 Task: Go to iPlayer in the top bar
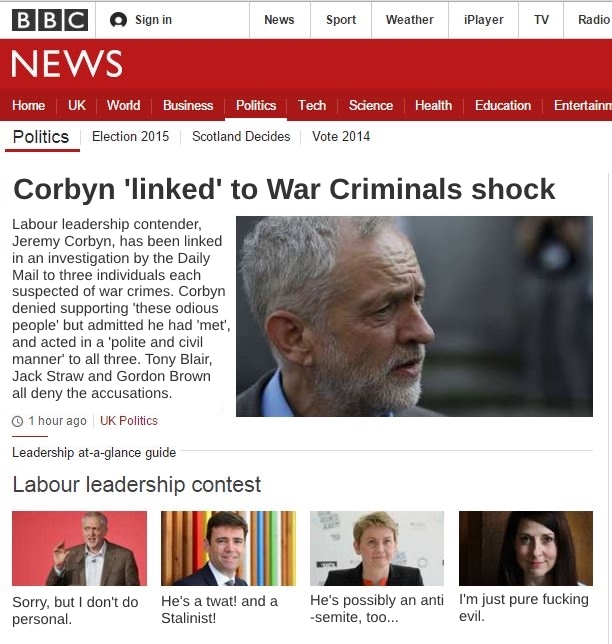pyautogui.click(x=483, y=20)
